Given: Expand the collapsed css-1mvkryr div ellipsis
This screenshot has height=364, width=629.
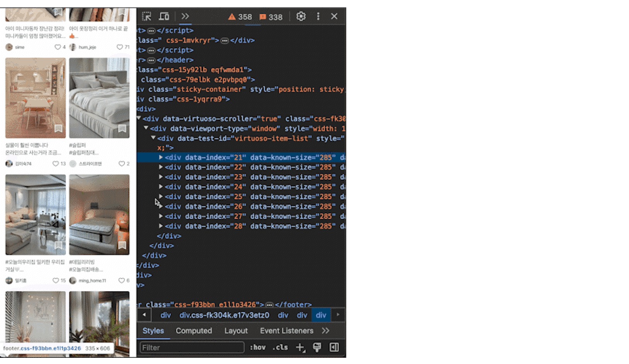Looking at the screenshot, I should (225, 41).
